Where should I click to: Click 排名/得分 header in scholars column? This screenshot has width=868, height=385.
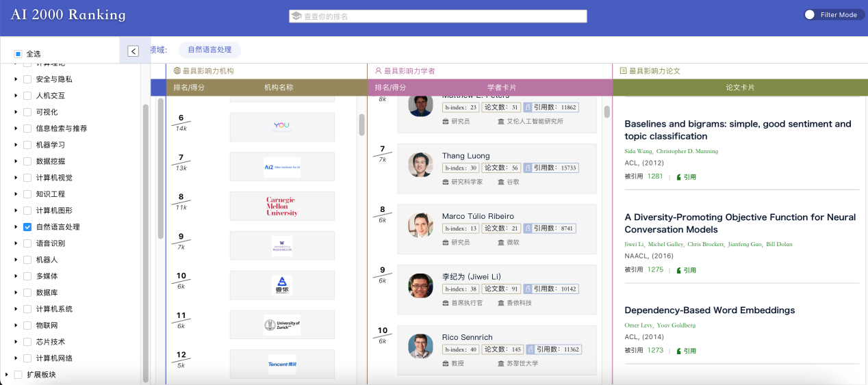click(x=390, y=88)
